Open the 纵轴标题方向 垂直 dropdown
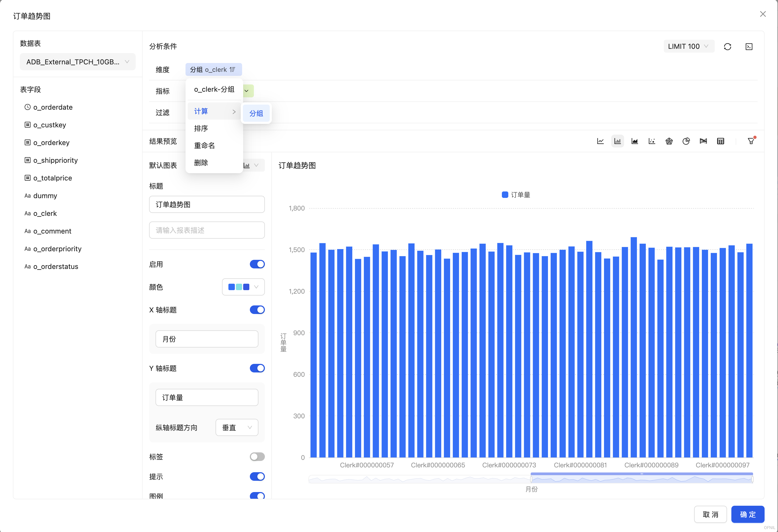The width and height of the screenshot is (778, 532). (237, 427)
